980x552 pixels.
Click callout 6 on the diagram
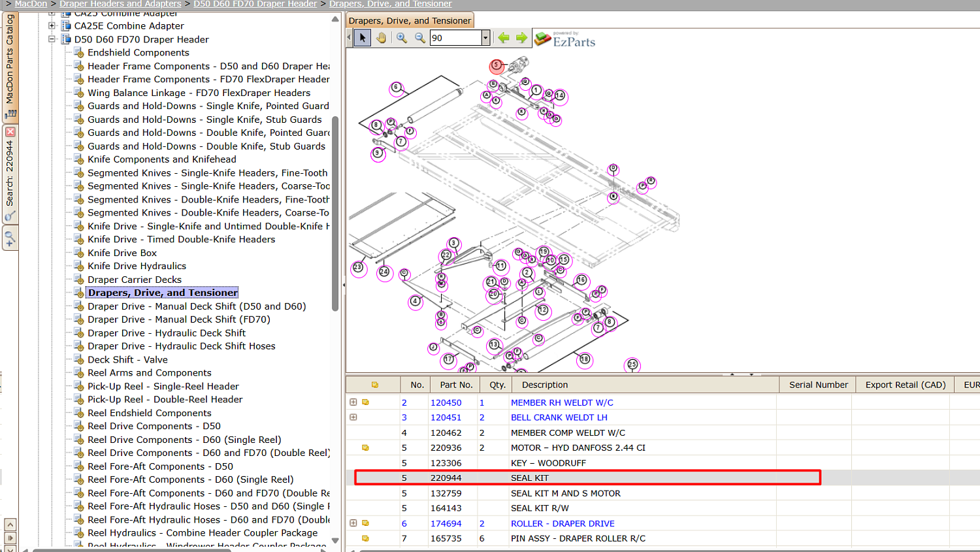point(396,88)
